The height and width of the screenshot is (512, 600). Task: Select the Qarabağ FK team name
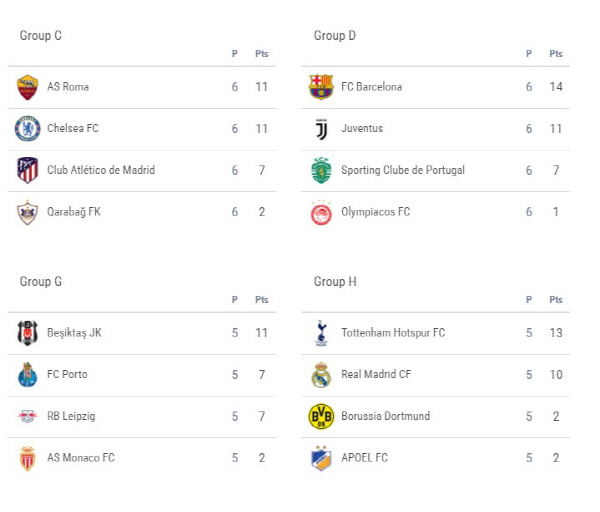tap(74, 212)
